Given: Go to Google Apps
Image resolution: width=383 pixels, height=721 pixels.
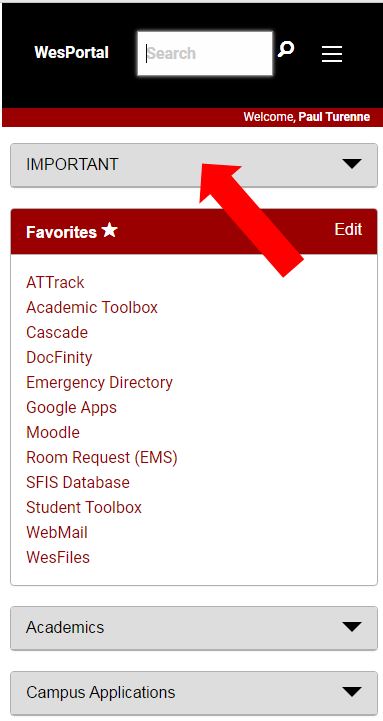Looking at the screenshot, I should [71, 407].
